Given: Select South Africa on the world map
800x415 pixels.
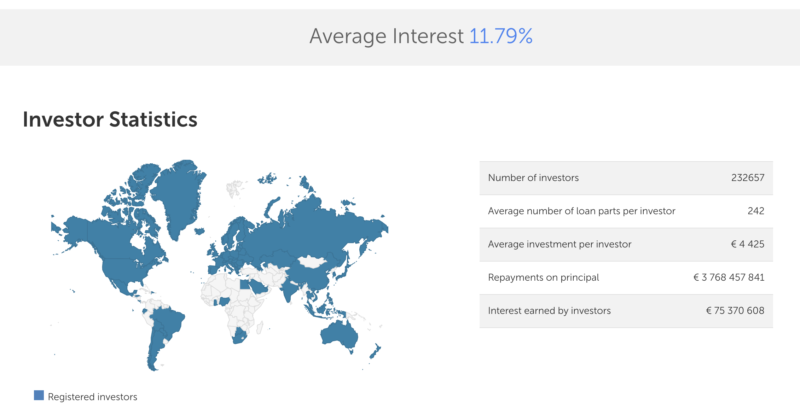Looking at the screenshot, I should pos(239,337).
